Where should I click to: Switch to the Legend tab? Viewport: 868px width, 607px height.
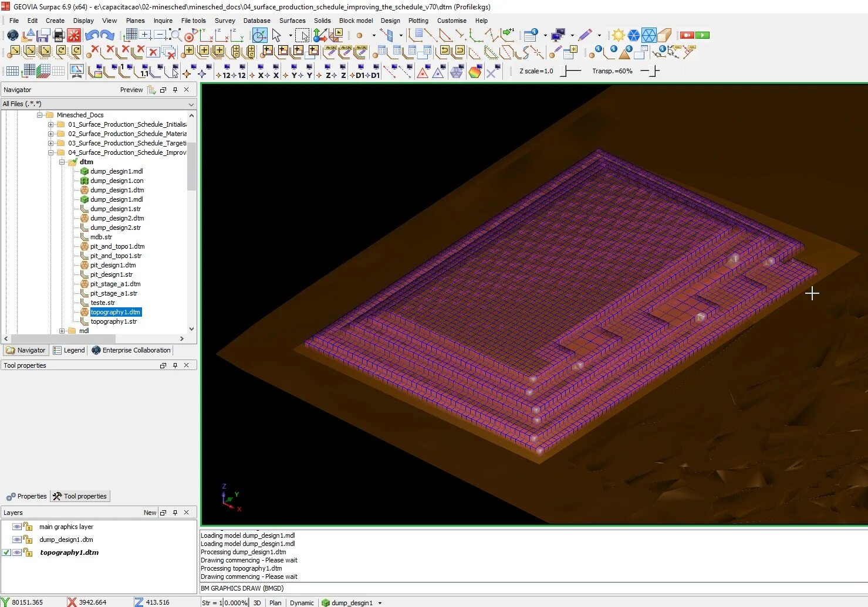69,350
